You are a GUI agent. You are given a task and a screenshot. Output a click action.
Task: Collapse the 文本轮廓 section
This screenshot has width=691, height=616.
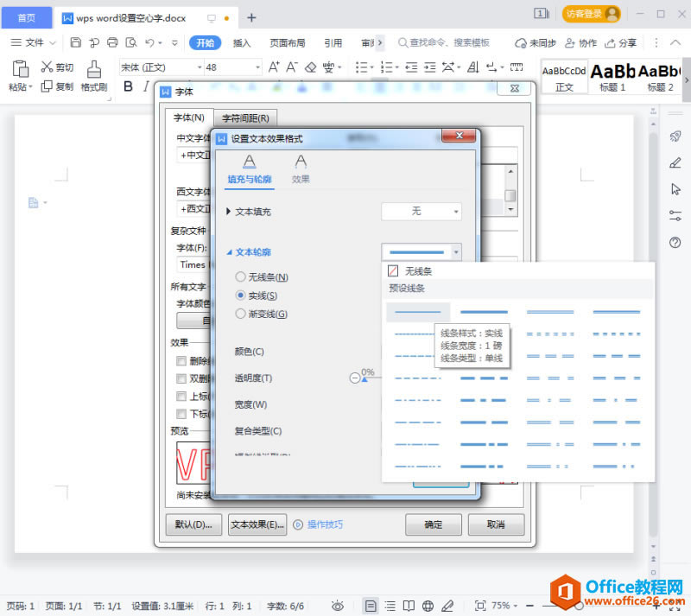point(229,252)
